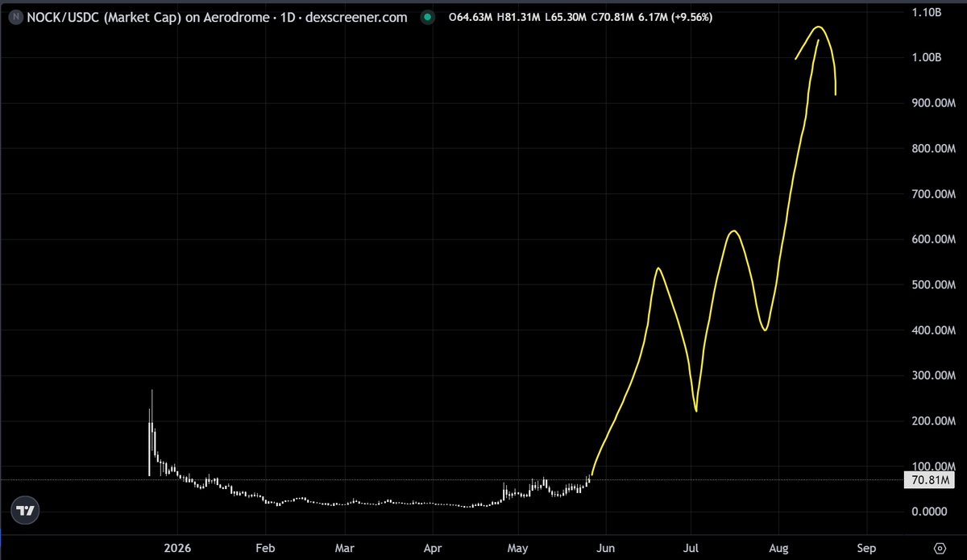Toggle the green market status dot
Screen dimensions: 967x560
pyautogui.click(x=429, y=17)
